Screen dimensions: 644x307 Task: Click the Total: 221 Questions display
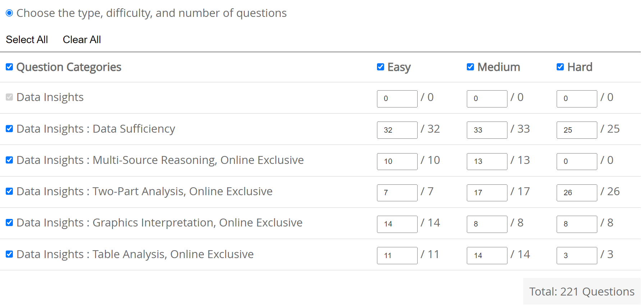581,292
